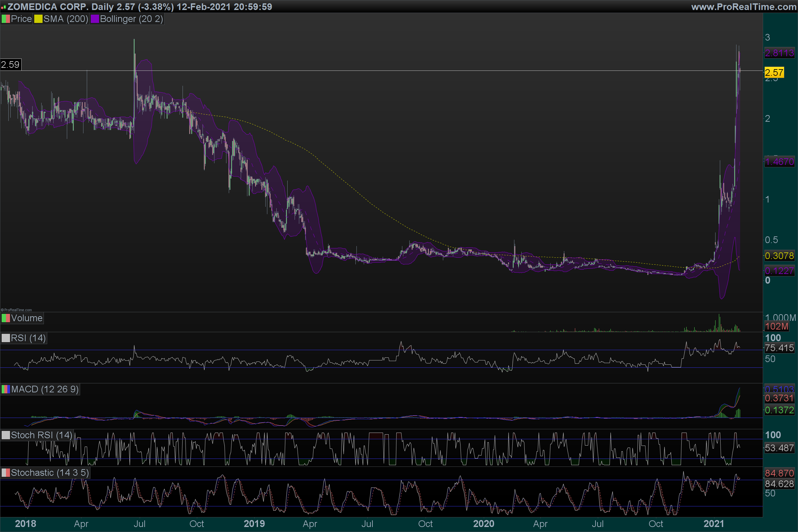Click the © ProRealTime.com watermark link
The width and height of the screenshot is (798, 532).
(x=16, y=310)
